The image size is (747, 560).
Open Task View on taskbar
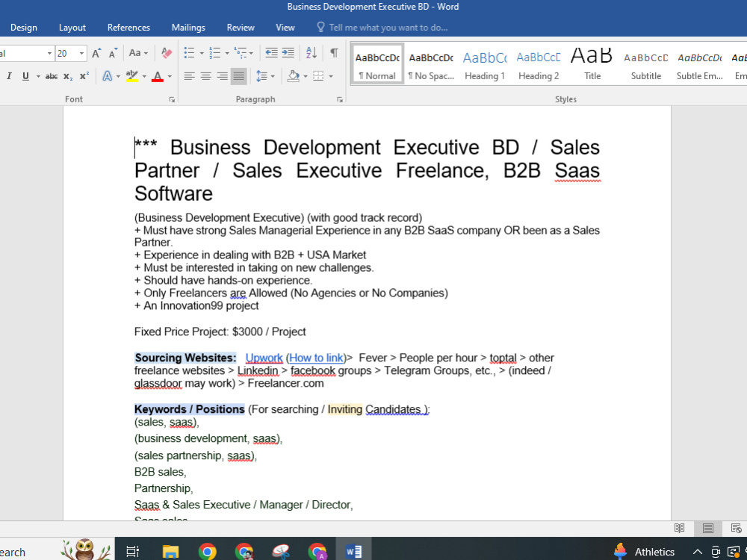pos(132,552)
